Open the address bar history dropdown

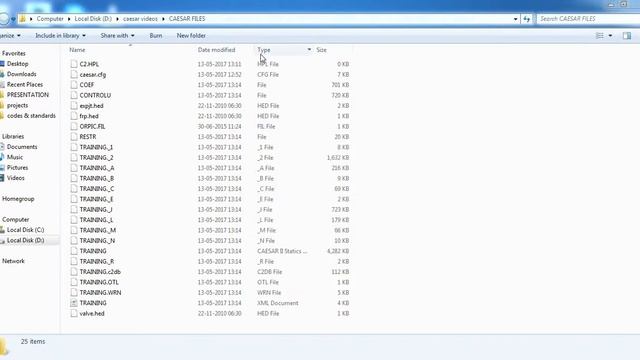coord(516,19)
